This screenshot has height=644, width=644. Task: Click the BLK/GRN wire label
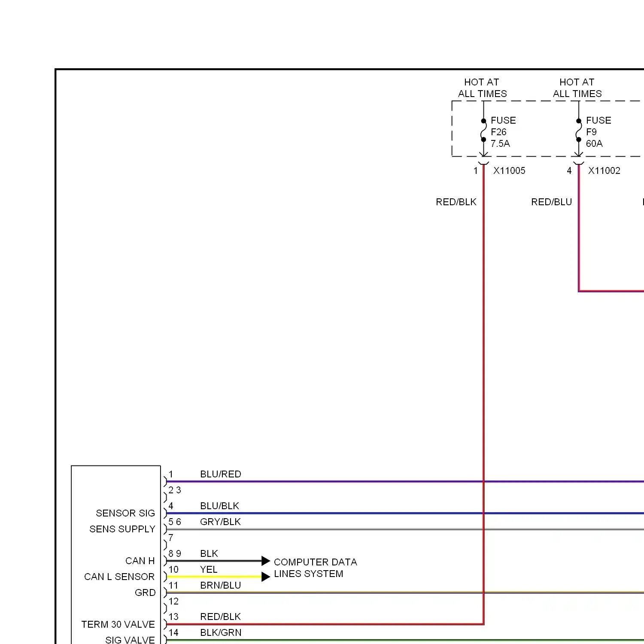point(221,632)
